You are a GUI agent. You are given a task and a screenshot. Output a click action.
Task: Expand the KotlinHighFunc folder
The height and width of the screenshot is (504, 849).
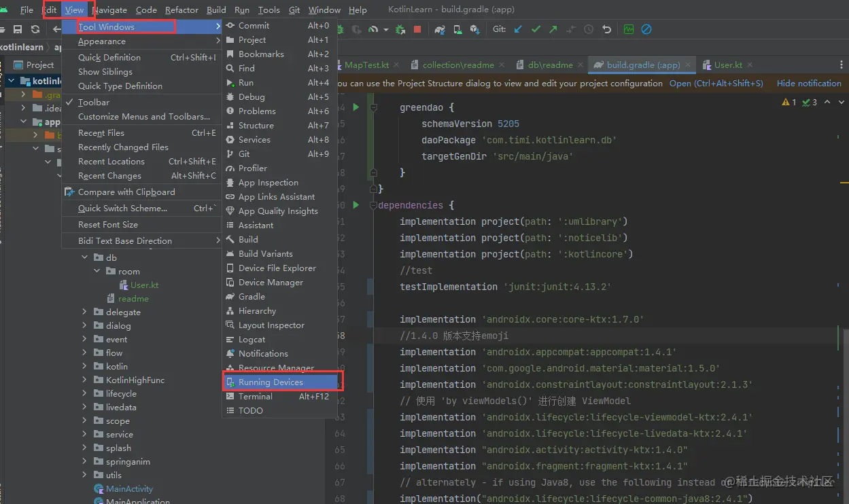[x=84, y=380]
